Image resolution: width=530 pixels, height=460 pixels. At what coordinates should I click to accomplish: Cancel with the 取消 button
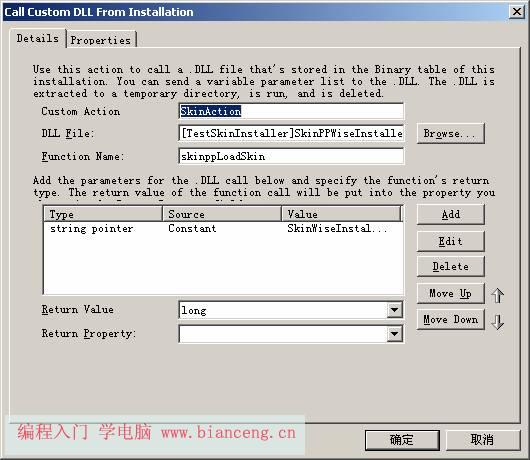pyautogui.click(x=483, y=440)
